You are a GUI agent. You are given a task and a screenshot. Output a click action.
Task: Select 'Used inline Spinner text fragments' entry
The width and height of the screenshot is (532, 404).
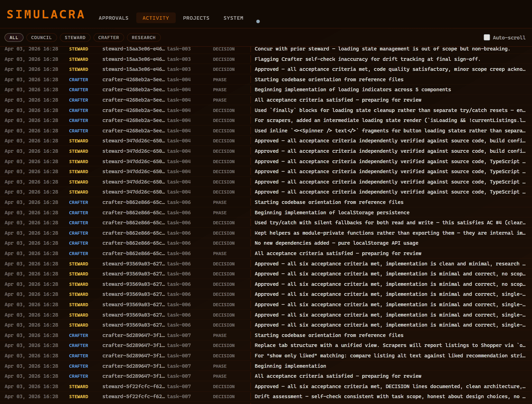266,131
